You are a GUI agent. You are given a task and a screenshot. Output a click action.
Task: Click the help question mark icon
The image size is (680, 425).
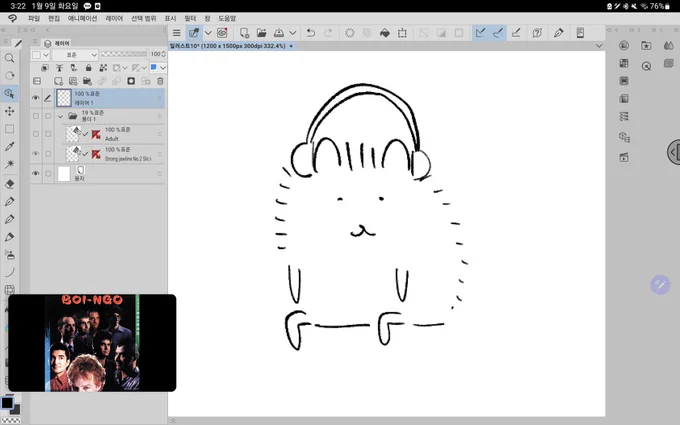[x=537, y=33]
